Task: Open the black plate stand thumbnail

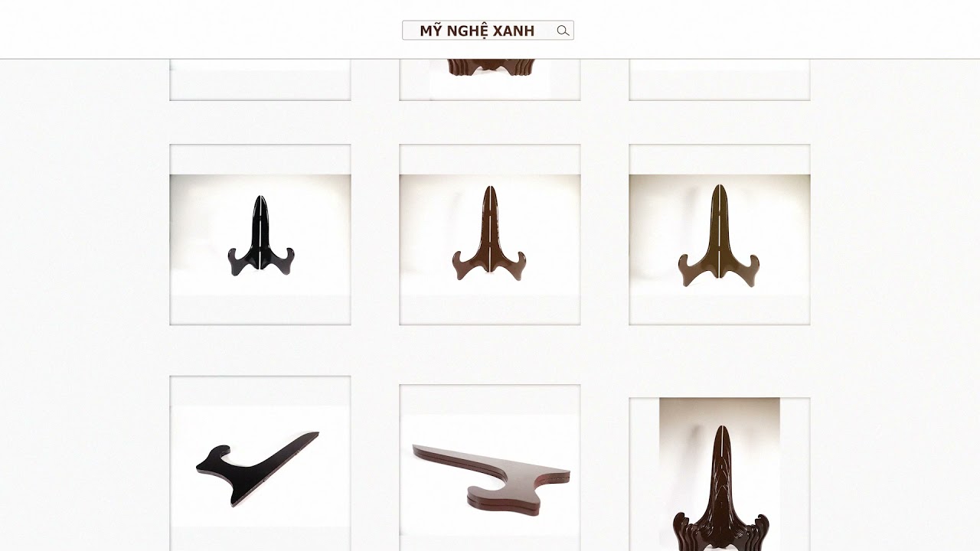Action: click(x=260, y=235)
